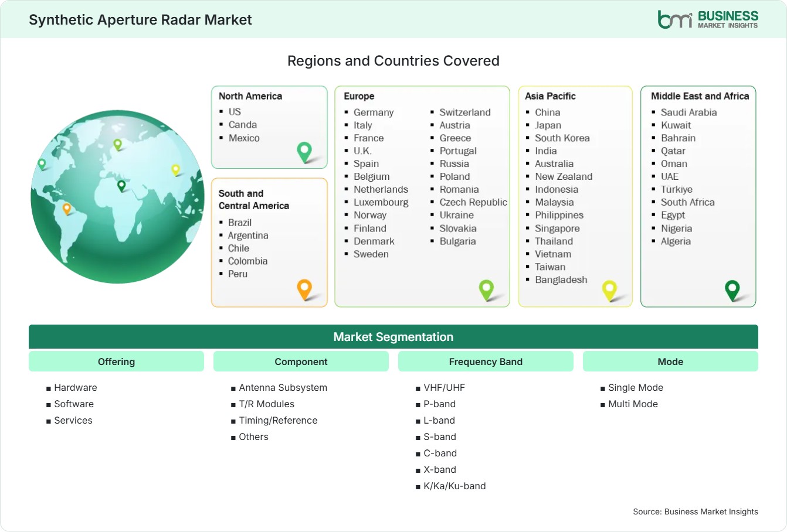This screenshot has width=787, height=532.
Task: Click VHF/UHF under Frequency Band
Action: tap(444, 388)
